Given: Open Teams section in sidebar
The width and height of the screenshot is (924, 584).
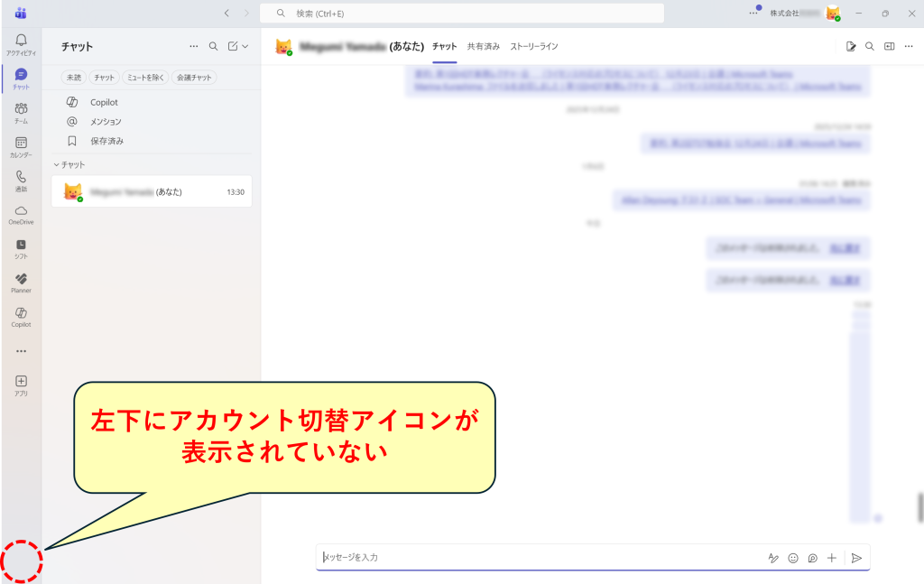Looking at the screenshot, I should [22, 113].
